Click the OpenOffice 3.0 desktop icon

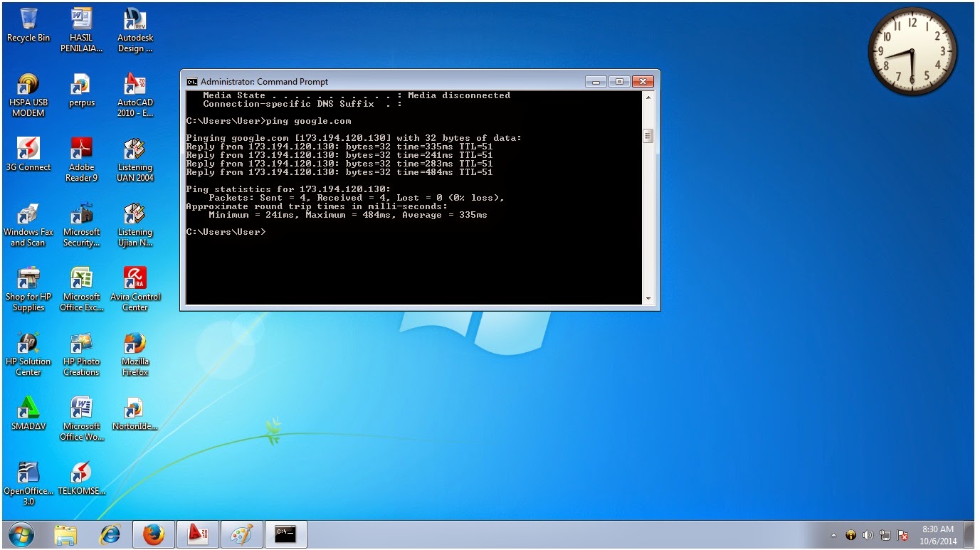pyautogui.click(x=28, y=484)
